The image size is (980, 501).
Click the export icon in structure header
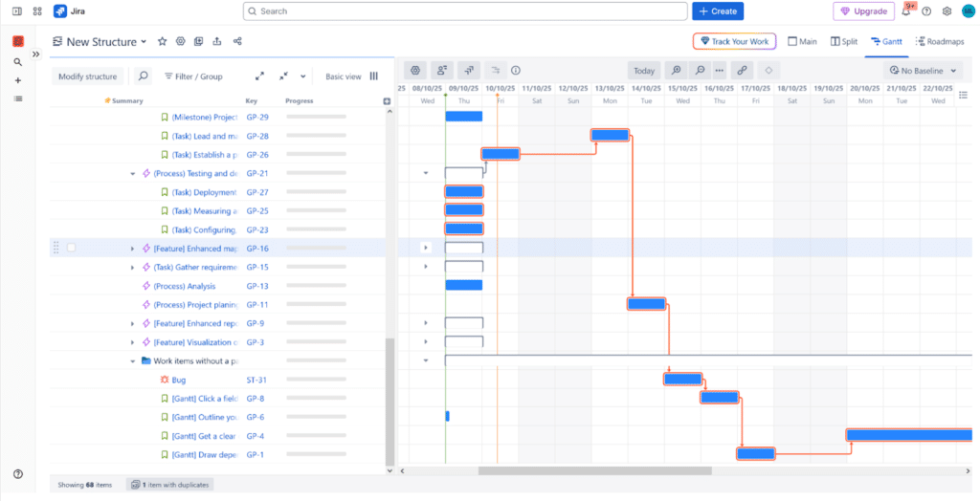point(217,42)
